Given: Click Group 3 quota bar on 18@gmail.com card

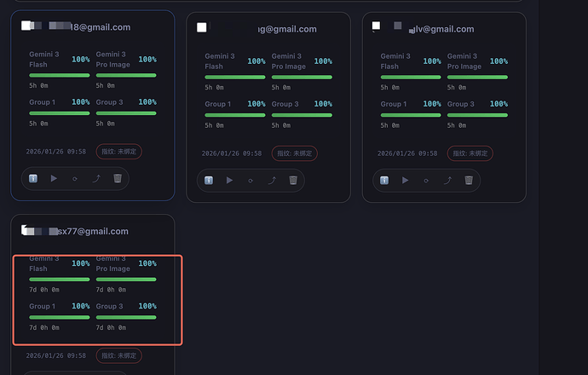Looking at the screenshot, I should 126,113.
